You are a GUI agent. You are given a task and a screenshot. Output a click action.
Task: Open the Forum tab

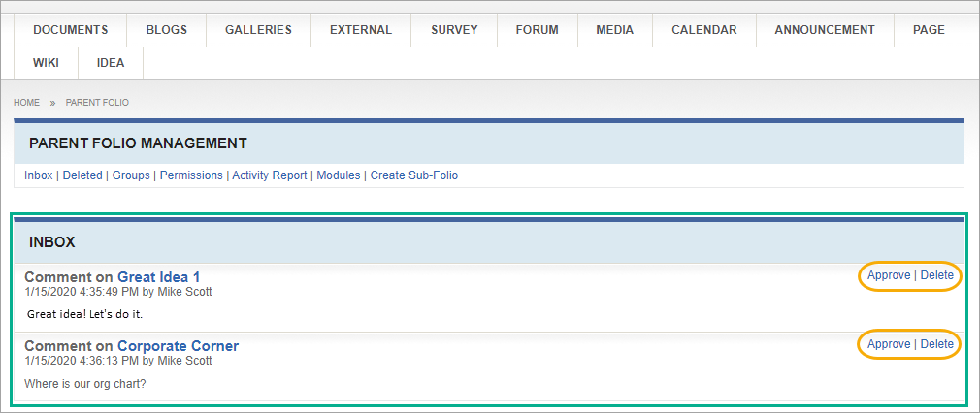[x=537, y=30]
